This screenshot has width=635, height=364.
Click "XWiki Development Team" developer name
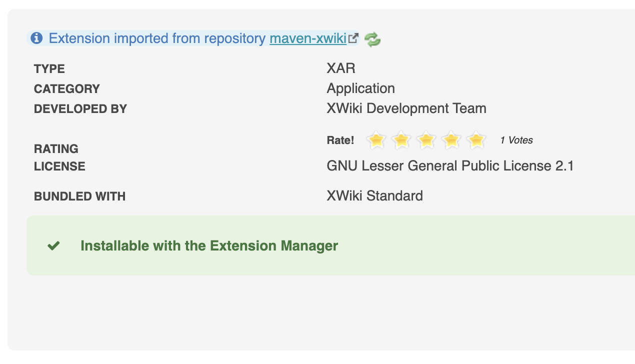pyautogui.click(x=406, y=108)
